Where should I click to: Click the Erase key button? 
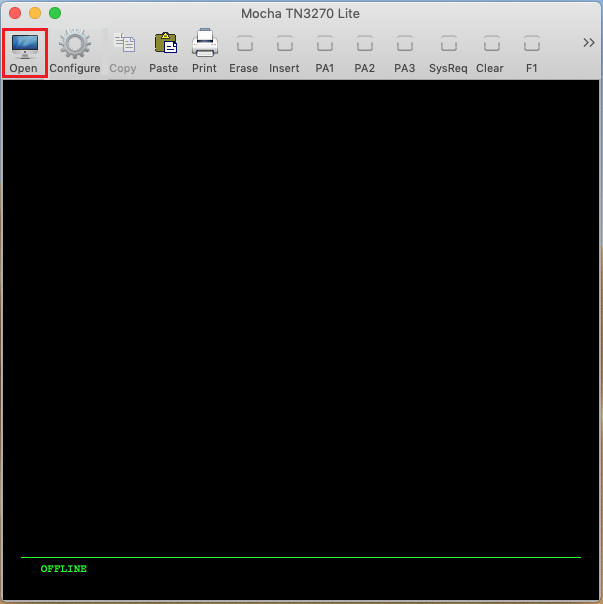tap(244, 52)
